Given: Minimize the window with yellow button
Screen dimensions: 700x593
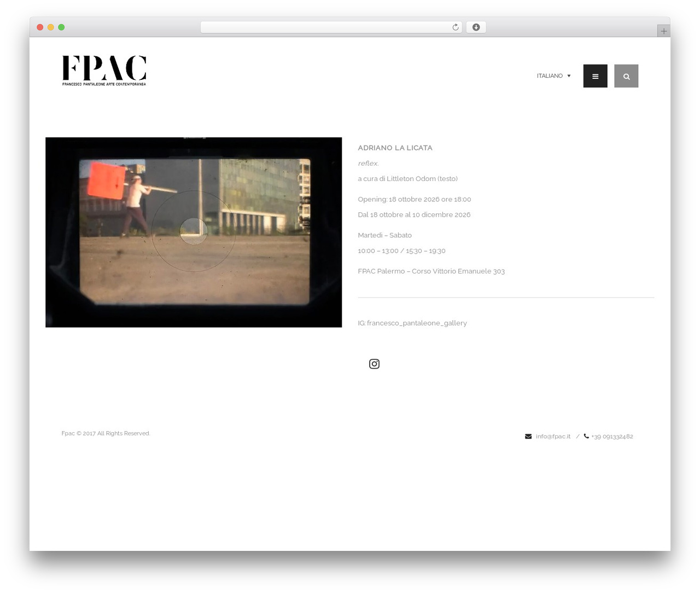Looking at the screenshot, I should click(50, 27).
